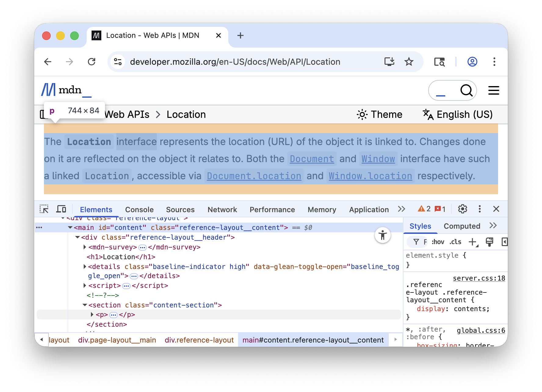The image size is (542, 392).
Task: Switch to the Computed styles tab
Action: [x=462, y=226]
